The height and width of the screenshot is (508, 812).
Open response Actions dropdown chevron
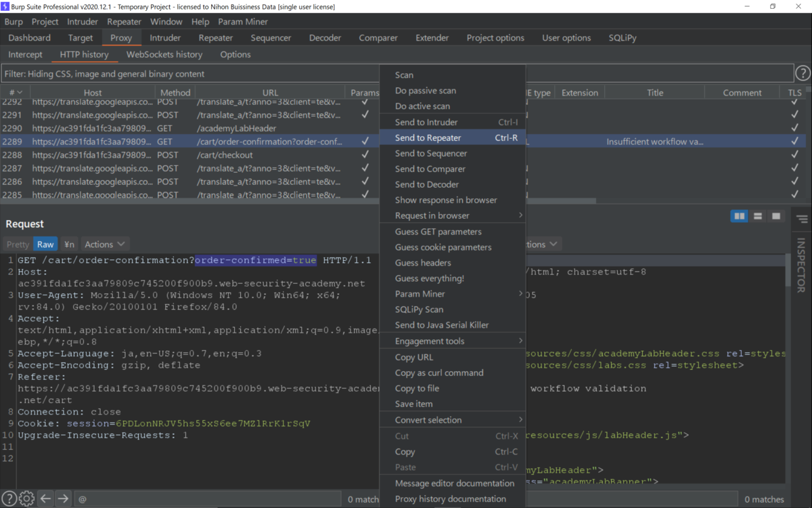click(x=554, y=244)
